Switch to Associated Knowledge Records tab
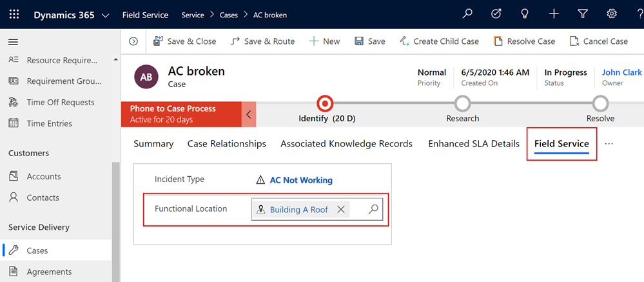Image resolution: width=644 pixels, height=282 pixels. point(346,144)
